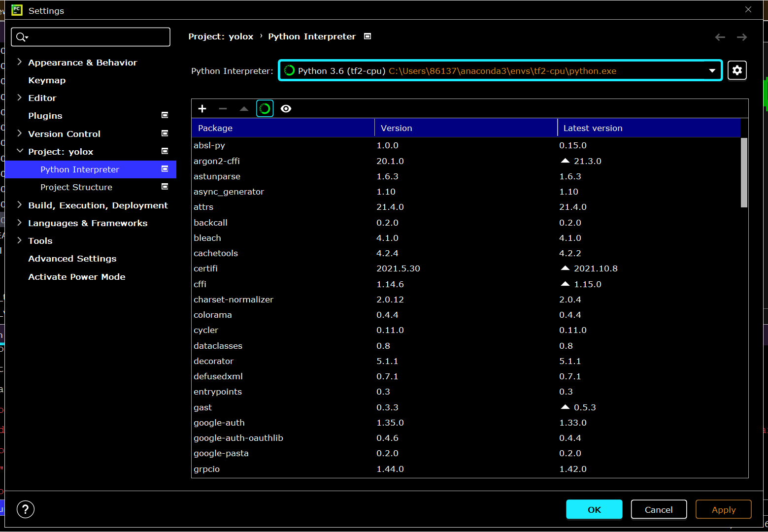
Task: Select the cycler package row
Action: point(466,330)
